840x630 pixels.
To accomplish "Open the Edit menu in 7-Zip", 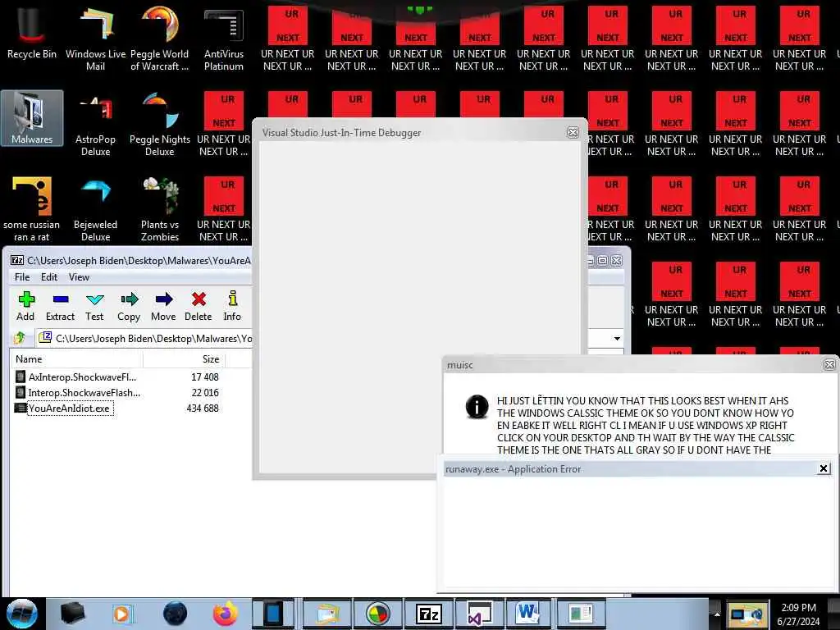I will tap(48, 277).
